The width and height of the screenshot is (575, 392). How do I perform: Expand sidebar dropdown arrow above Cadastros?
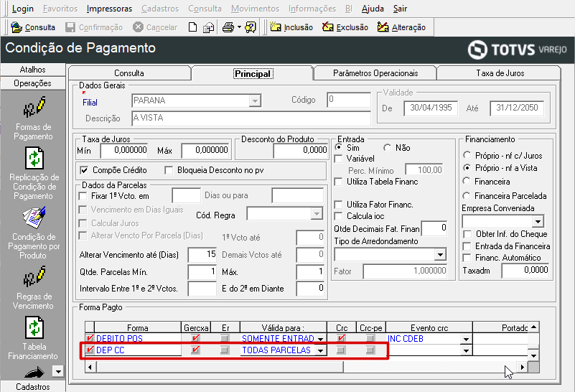(58, 371)
